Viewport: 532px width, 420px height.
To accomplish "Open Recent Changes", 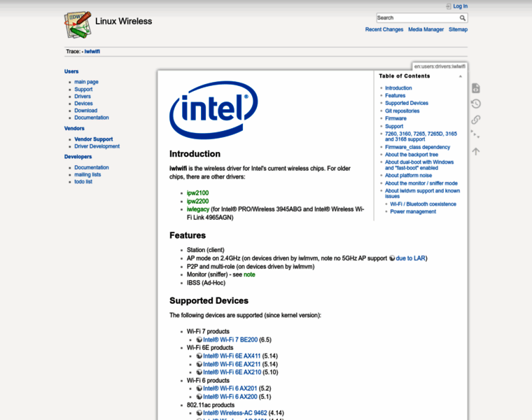I will [x=384, y=29].
